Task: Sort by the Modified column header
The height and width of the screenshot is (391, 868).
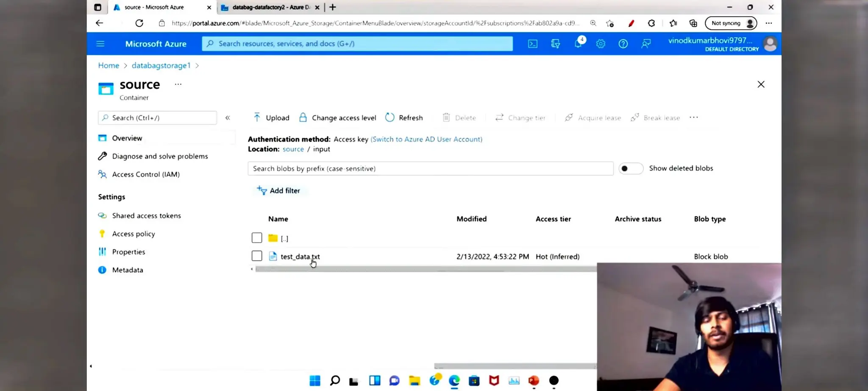Action: 471,219
